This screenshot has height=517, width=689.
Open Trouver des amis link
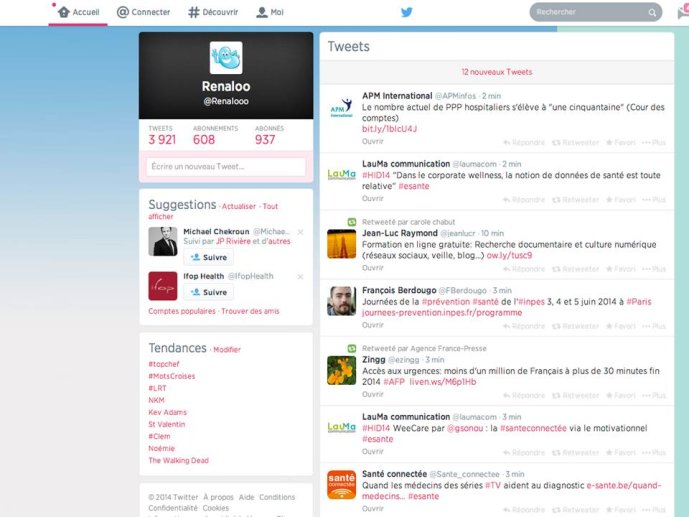coord(250,311)
